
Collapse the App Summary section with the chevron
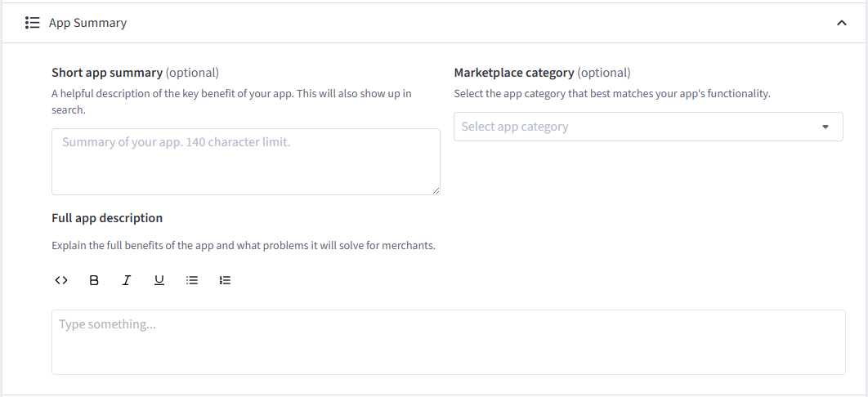(841, 23)
